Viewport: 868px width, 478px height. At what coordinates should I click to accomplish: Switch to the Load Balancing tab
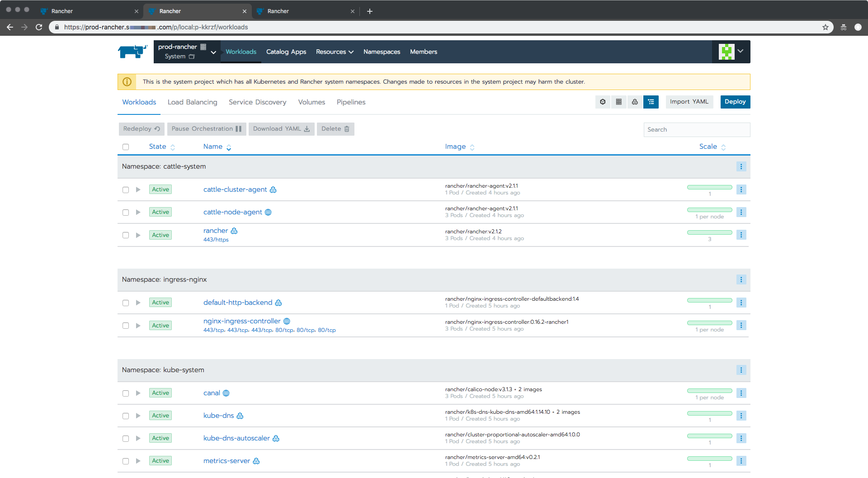coord(192,102)
